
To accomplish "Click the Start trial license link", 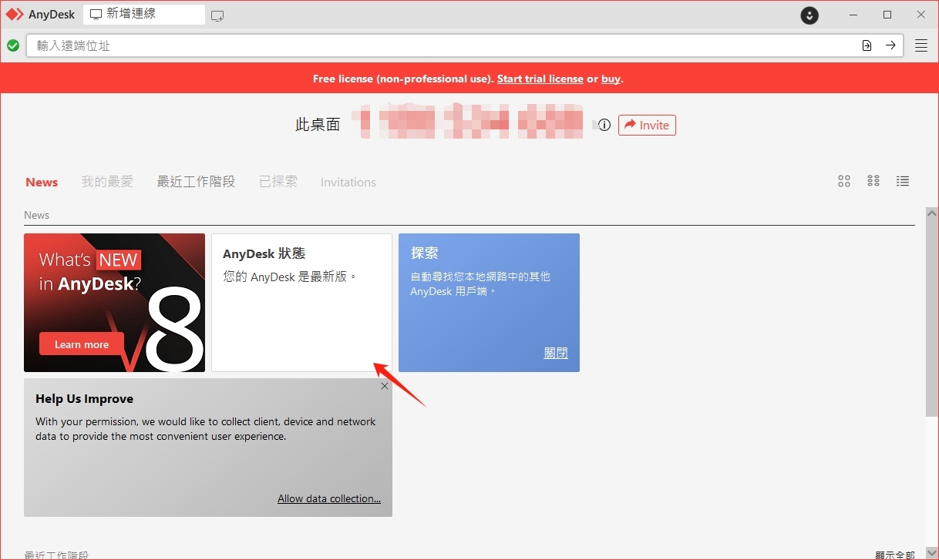I will 540,79.
